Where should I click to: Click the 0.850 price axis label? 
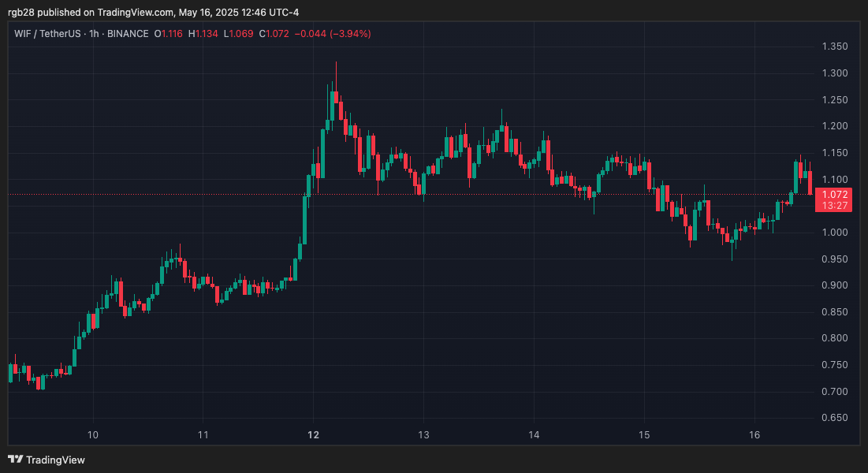coord(835,312)
